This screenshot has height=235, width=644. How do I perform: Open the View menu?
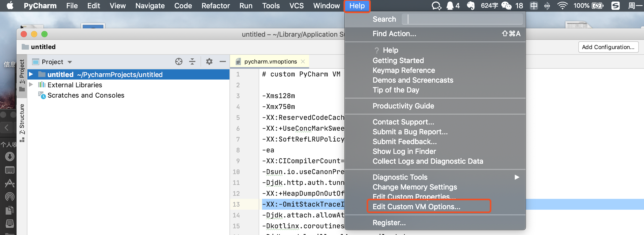click(x=118, y=6)
